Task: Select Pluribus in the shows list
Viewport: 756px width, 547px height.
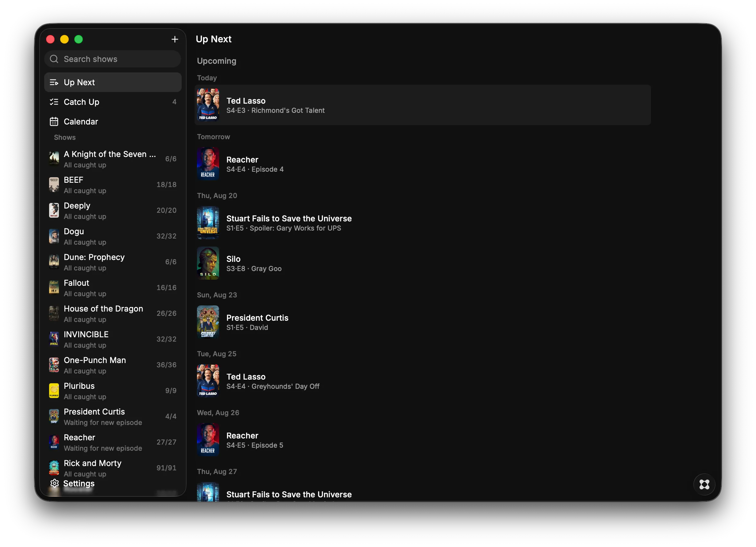Action: pos(113,391)
